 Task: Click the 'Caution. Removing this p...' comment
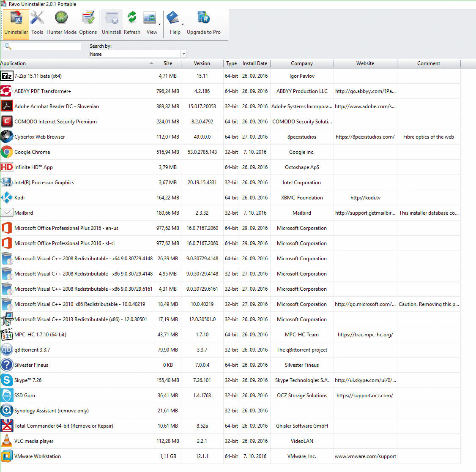[x=429, y=304]
